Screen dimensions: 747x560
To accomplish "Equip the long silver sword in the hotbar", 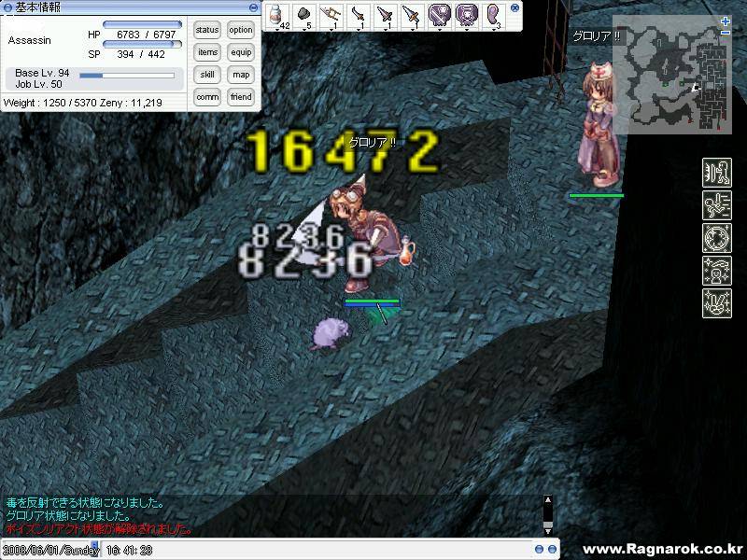I will 411,15.
